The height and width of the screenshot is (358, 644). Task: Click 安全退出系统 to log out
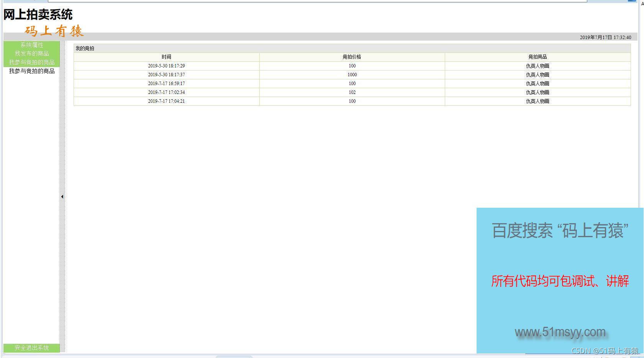pyautogui.click(x=32, y=348)
